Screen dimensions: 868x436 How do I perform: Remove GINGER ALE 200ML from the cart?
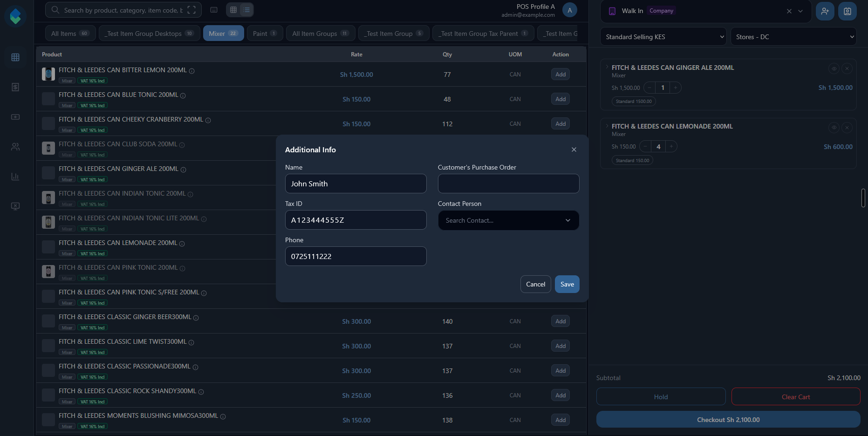tap(847, 68)
